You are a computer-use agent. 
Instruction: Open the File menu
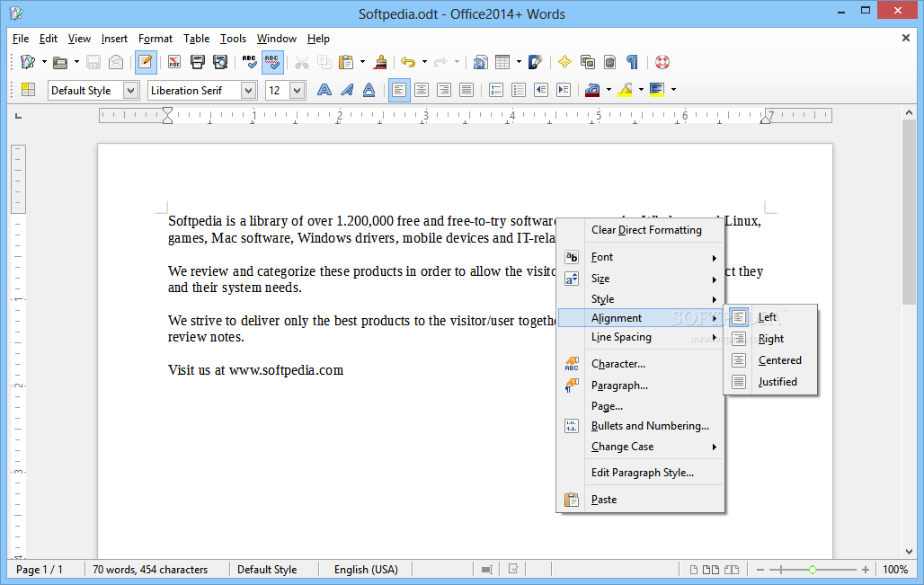pos(21,39)
